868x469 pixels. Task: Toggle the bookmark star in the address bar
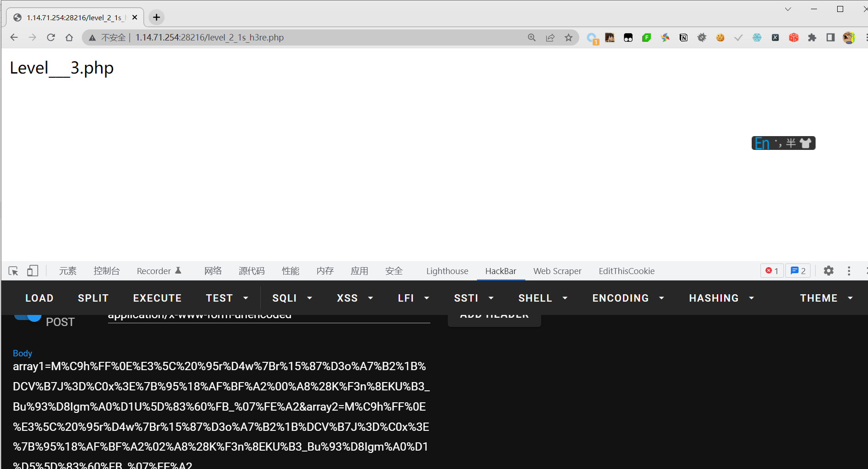coord(569,38)
